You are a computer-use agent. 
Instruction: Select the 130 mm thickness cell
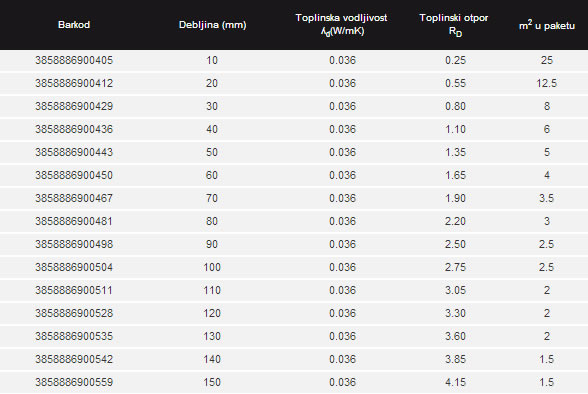(212, 336)
